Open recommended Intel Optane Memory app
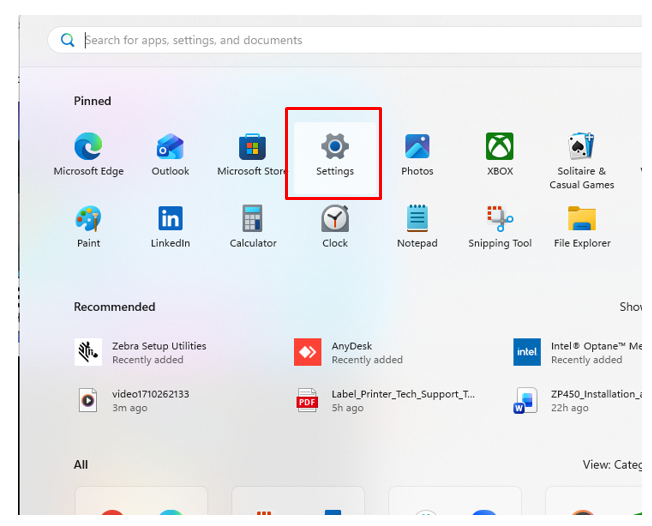The image size is (652, 526). pyautogui.click(x=577, y=352)
